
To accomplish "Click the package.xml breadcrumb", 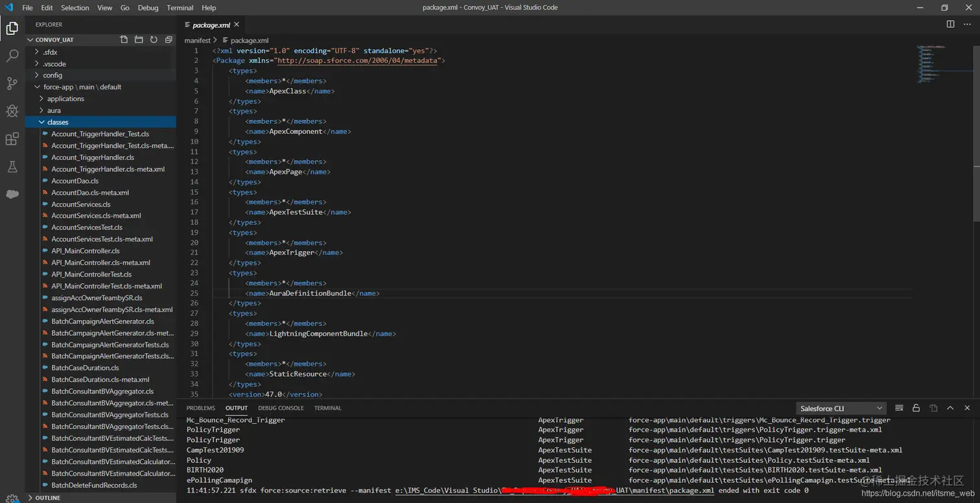I will (x=250, y=40).
